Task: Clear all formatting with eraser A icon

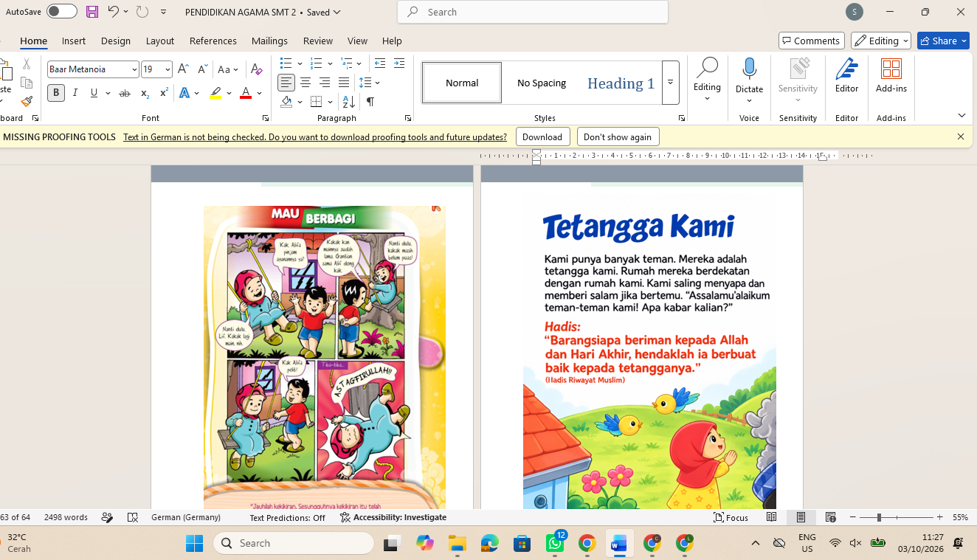Action: tap(257, 69)
